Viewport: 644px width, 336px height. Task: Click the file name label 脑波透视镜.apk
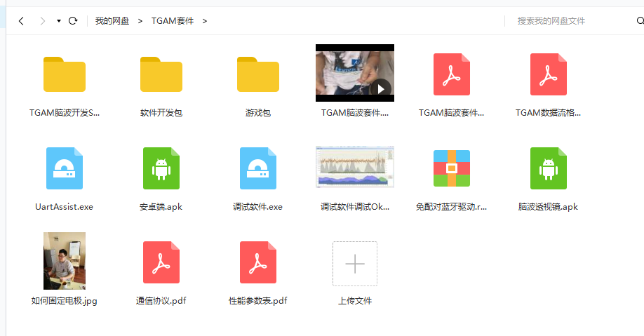pos(548,207)
